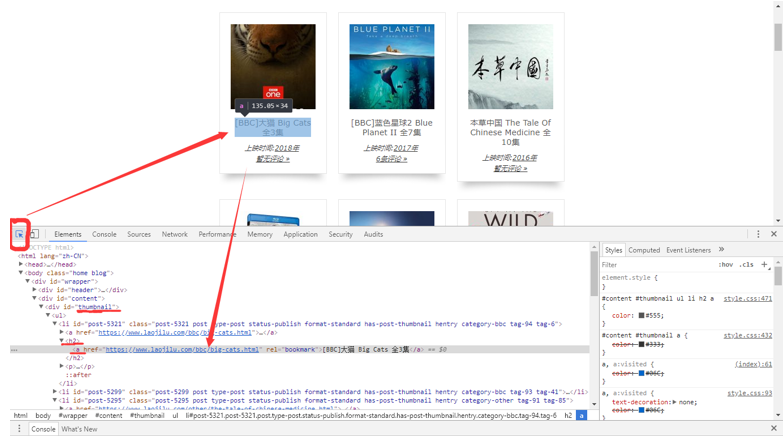Close the bottom Console drawer

click(x=773, y=429)
